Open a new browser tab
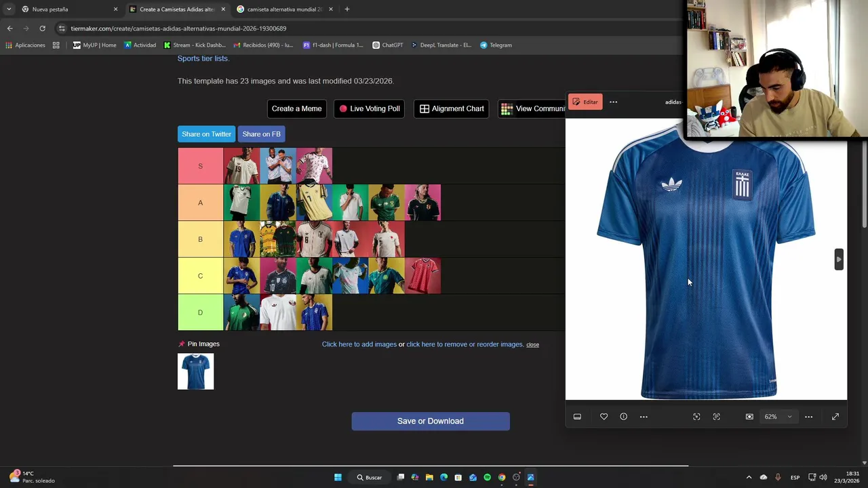 click(347, 9)
